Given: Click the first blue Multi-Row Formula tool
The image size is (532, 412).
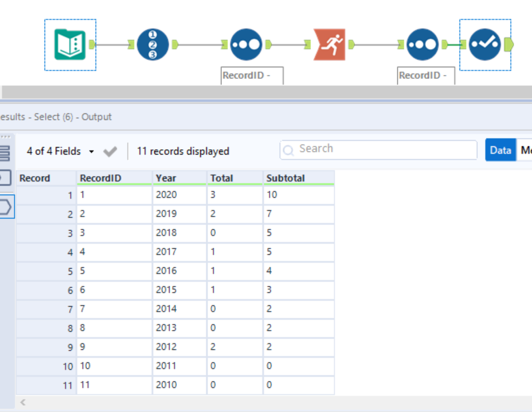Looking at the screenshot, I should tap(246, 44).
